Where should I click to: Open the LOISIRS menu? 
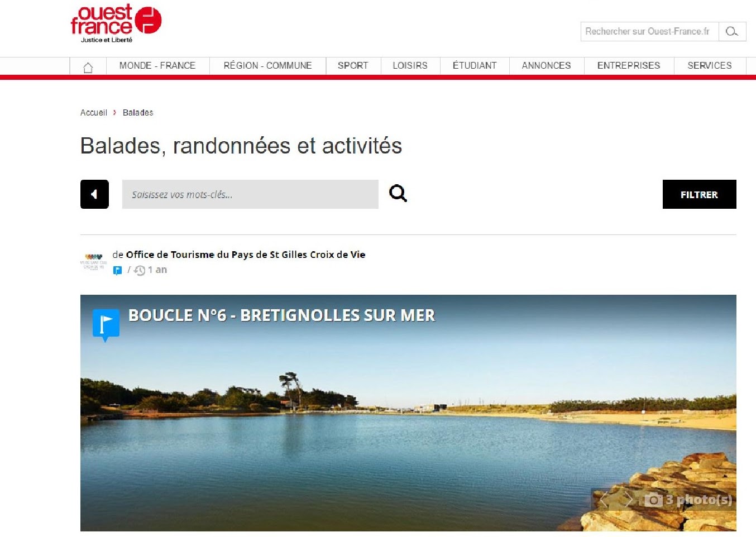coord(410,65)
